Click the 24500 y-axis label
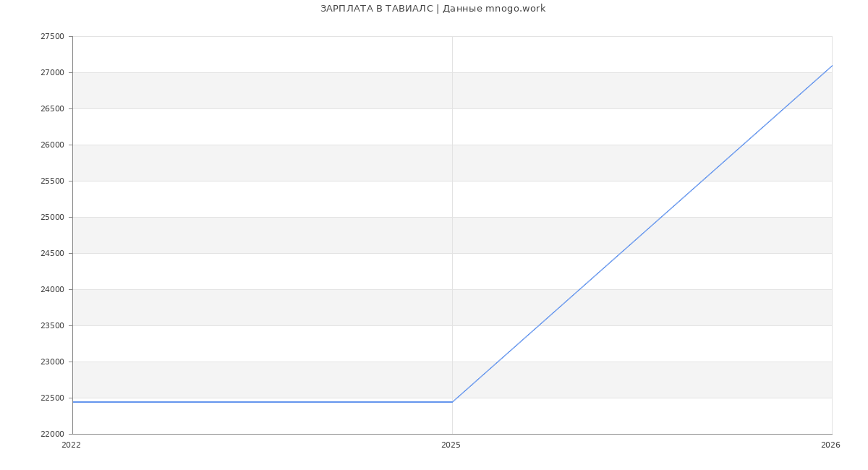Screen dimensions: 868x470 click(52, 254)
